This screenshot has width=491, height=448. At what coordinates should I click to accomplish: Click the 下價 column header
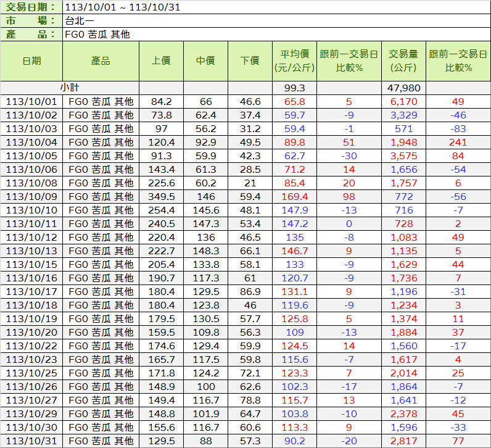pos(250,60)
